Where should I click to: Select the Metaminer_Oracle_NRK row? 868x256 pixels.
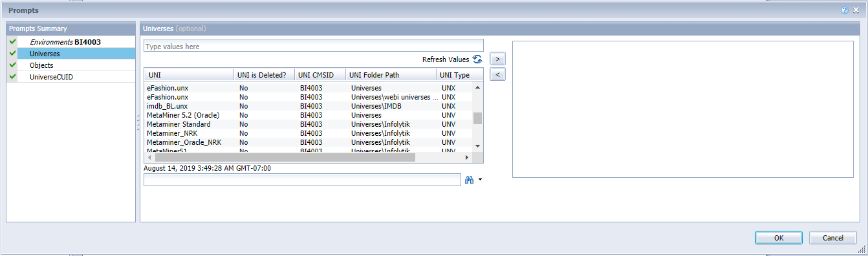tap(309, 142)
